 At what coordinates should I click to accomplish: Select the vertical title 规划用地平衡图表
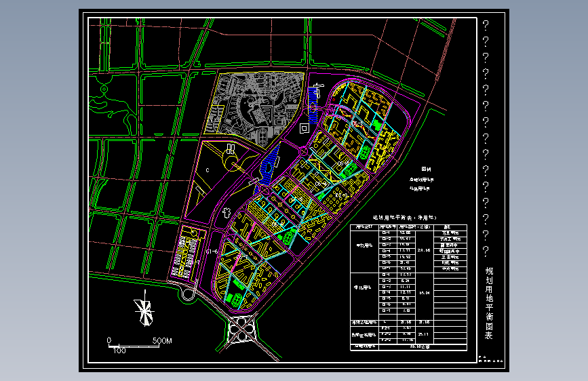(489, 303)
